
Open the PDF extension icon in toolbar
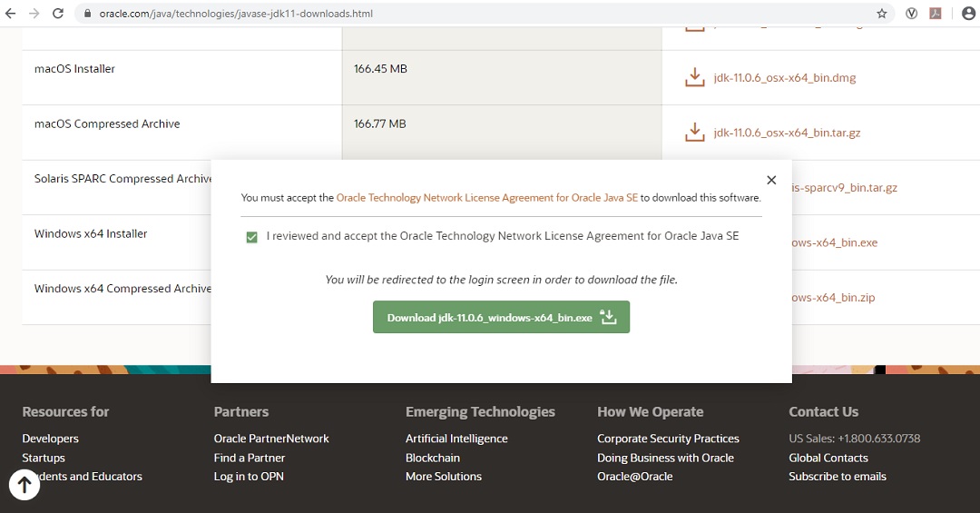click(935, 13)
